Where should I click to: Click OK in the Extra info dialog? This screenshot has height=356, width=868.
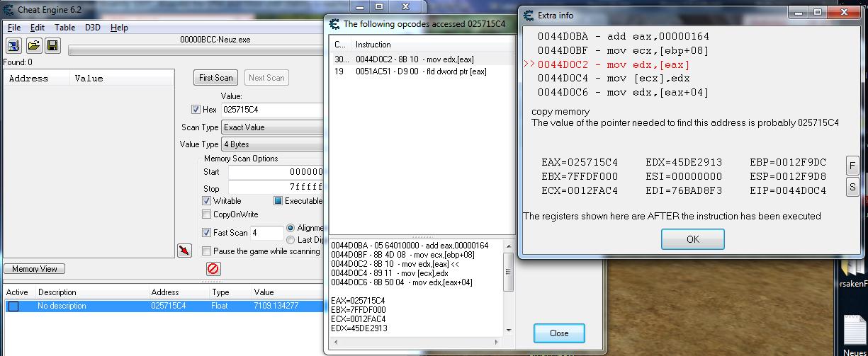(693, 239)
